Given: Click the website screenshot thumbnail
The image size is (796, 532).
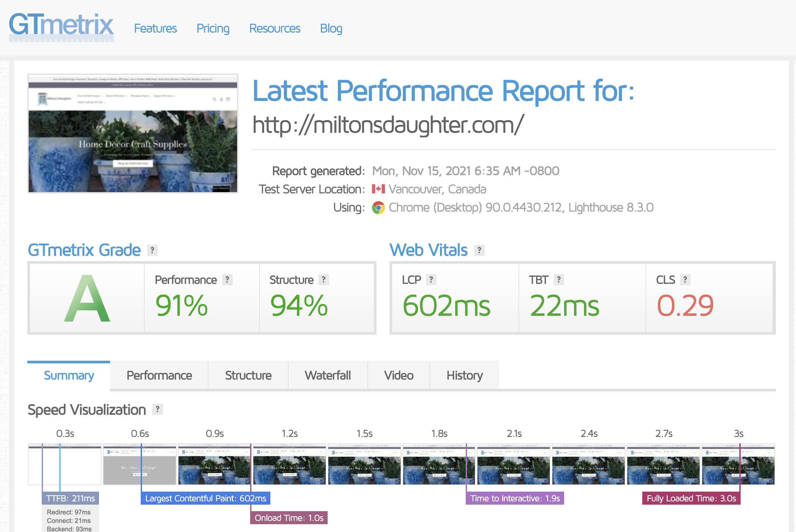Looking at the screenshot, I should coord(133,133).
